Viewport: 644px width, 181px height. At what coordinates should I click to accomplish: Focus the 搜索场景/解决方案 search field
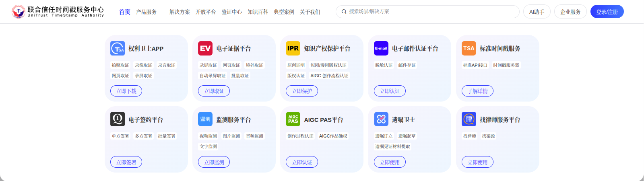coord(427,12)
